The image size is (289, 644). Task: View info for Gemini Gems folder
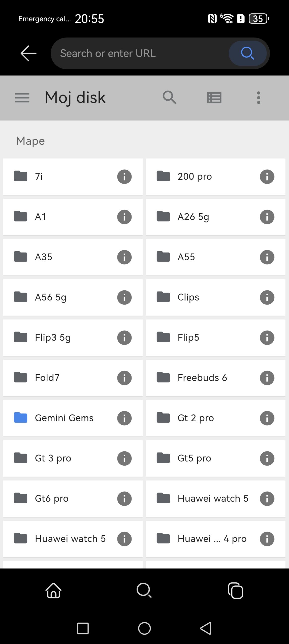click(x=124, y=418)
